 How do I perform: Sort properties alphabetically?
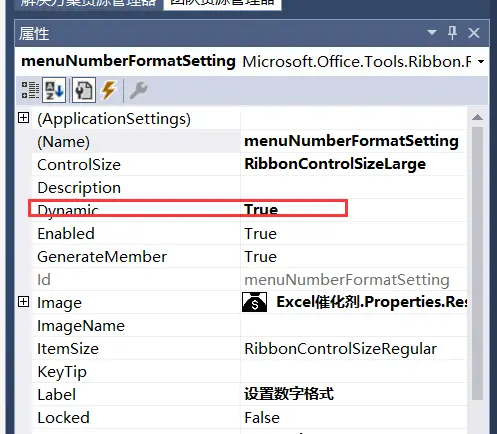54,90
